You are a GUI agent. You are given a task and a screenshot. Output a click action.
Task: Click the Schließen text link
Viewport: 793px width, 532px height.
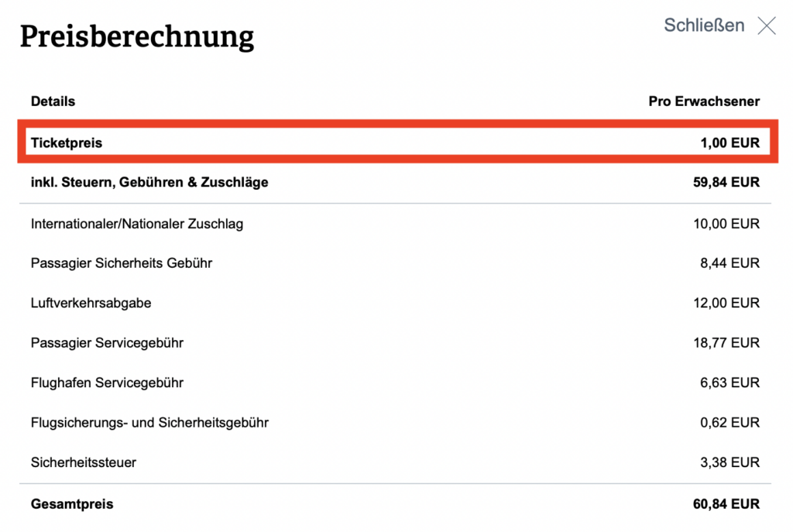(x=704, y=26)
